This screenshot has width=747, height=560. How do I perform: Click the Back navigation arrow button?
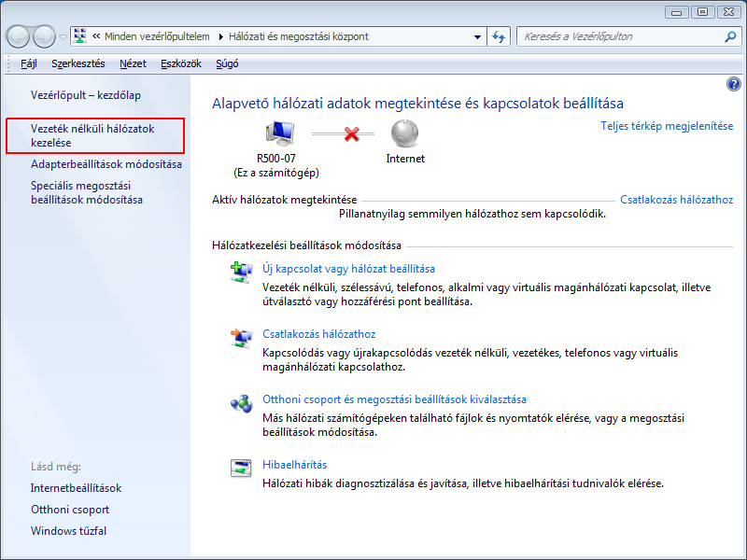(19, 36)
